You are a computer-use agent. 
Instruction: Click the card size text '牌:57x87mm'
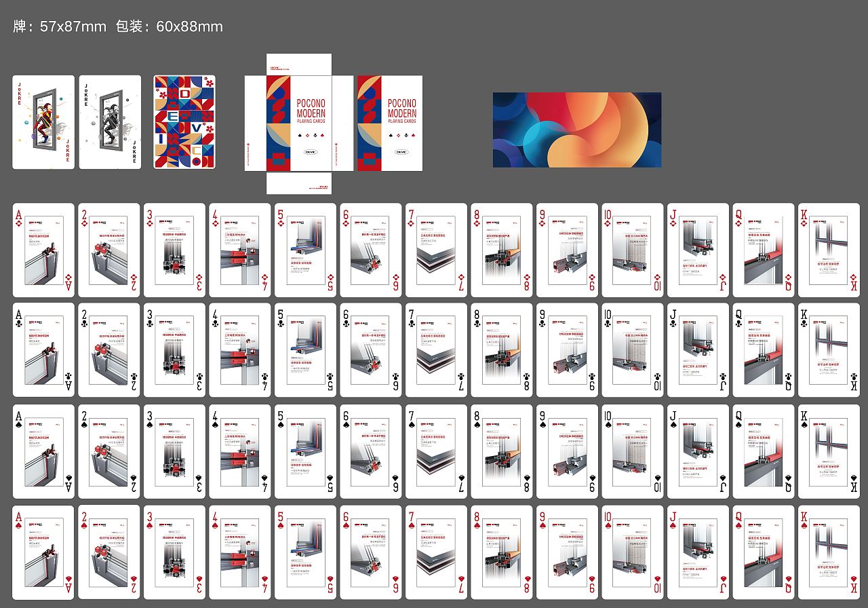[60, 26]
